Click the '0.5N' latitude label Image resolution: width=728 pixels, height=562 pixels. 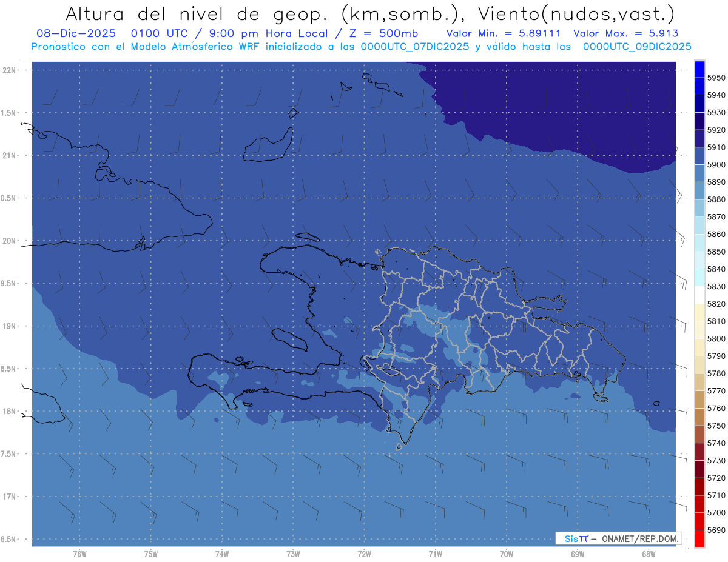(8, 198)
